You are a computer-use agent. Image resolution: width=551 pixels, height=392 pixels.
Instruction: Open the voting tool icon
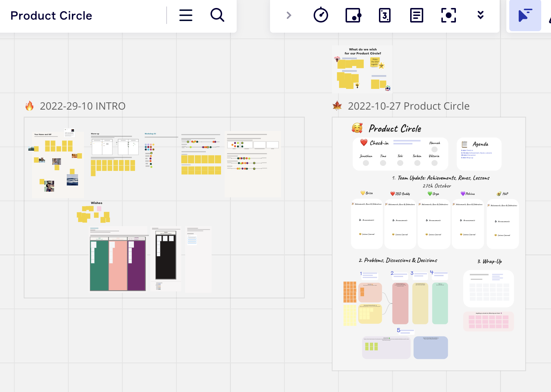point(353,15)
